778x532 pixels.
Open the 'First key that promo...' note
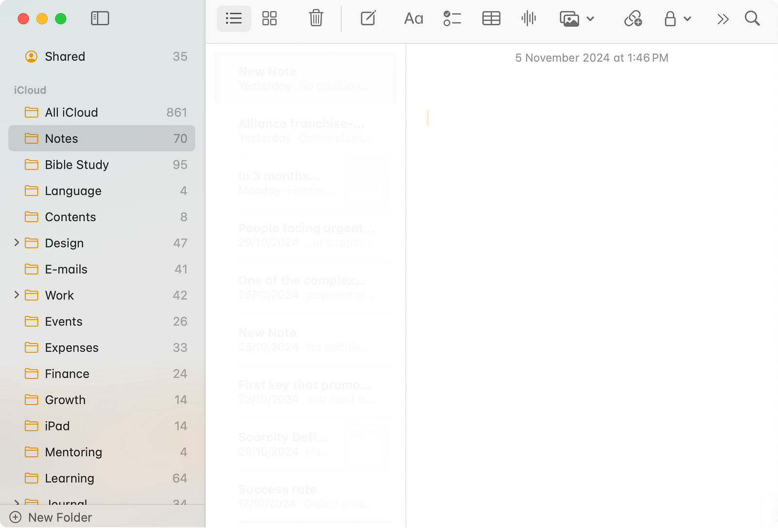[x=305, y=392]
